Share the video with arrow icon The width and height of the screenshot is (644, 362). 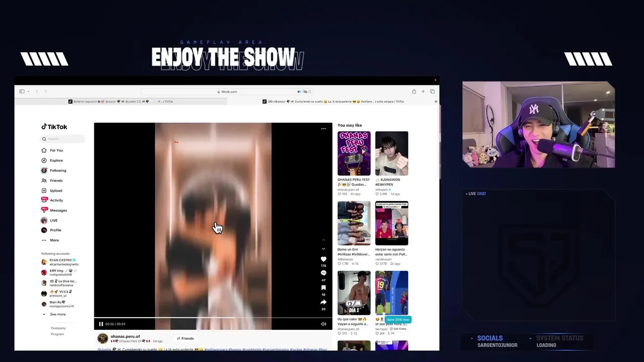(324, 302)
